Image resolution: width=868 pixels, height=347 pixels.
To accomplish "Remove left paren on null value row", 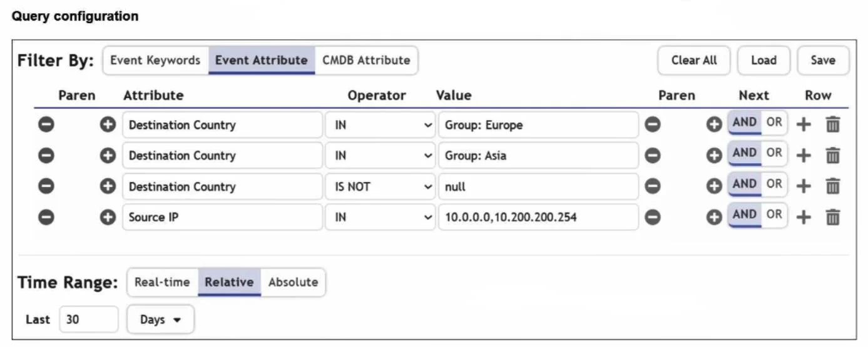I will tap(46, 186).
